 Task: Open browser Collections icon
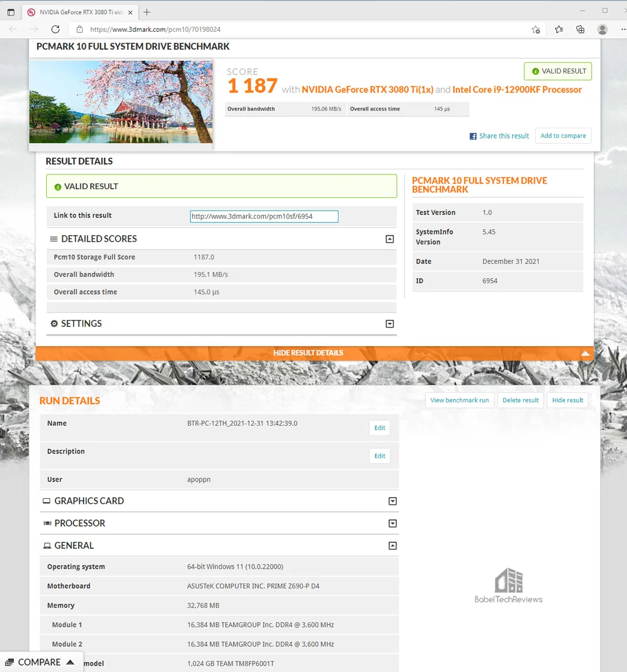pyautogui.click(x=580, y=29)
